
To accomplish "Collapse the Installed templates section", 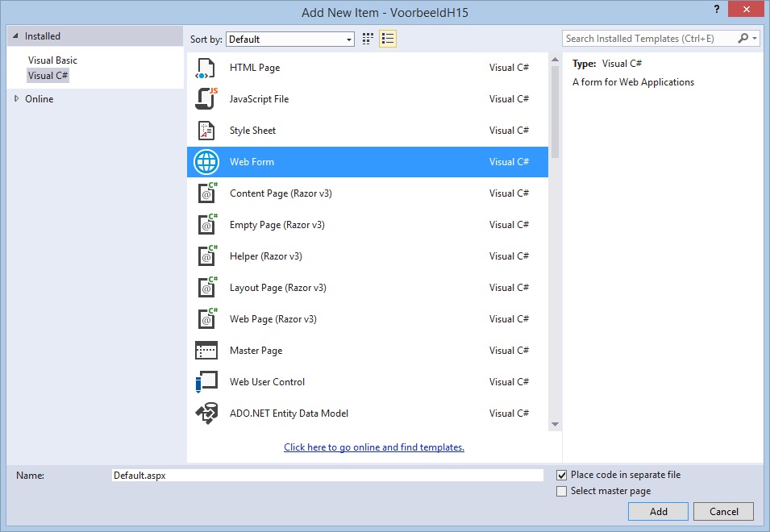I will click(x=15, y=35).
